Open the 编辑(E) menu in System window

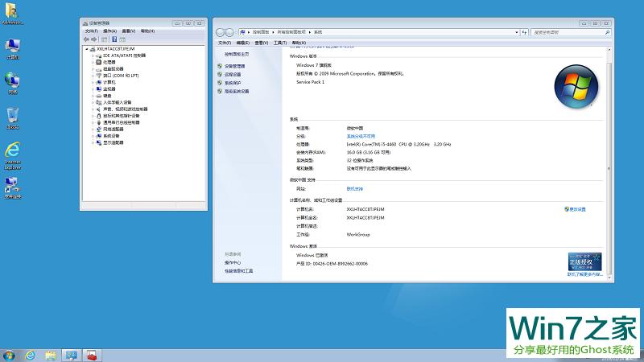tap(243, 43)
